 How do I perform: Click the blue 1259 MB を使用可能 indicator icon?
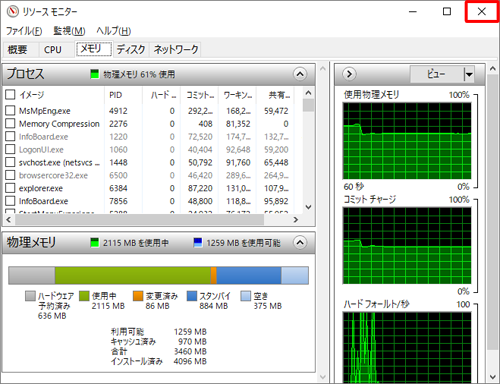[198, 242]
